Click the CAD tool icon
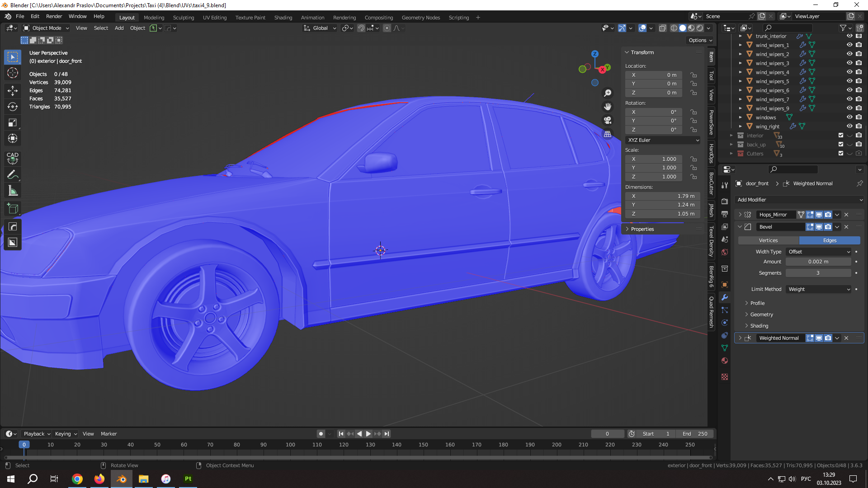Image resolution: width=868 pixels, height=488 pixels. 13,158
